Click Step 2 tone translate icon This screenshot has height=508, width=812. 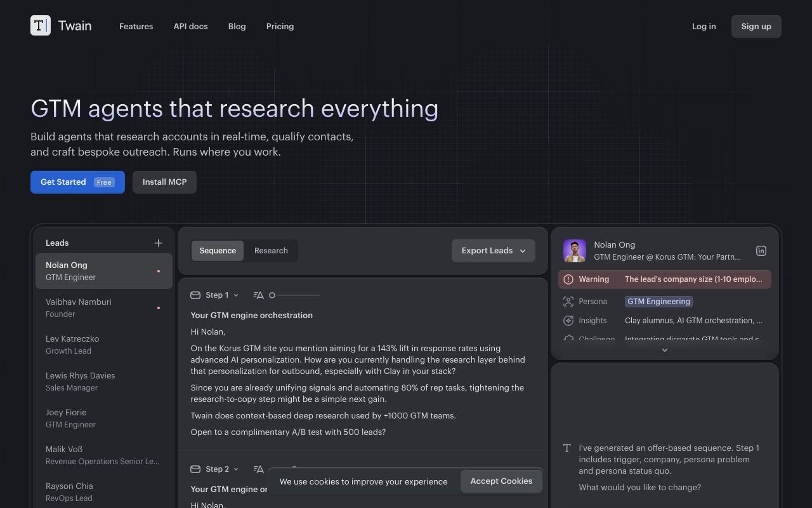[x=258, y=469]
